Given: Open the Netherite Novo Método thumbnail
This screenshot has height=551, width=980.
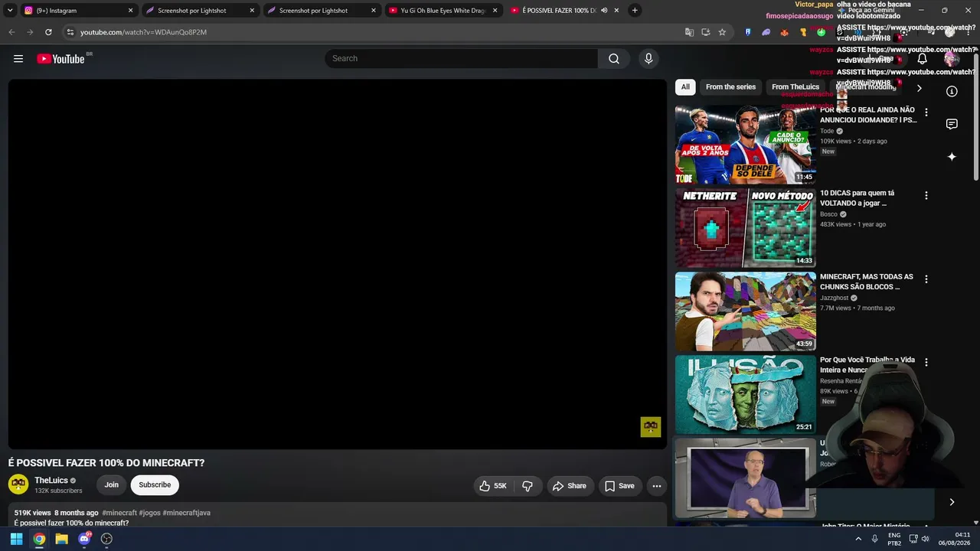Looking at the screenshot, I should 746,228.
